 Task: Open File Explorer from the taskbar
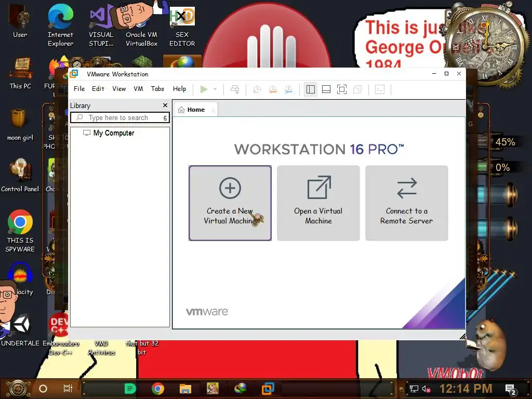[185, 389]
